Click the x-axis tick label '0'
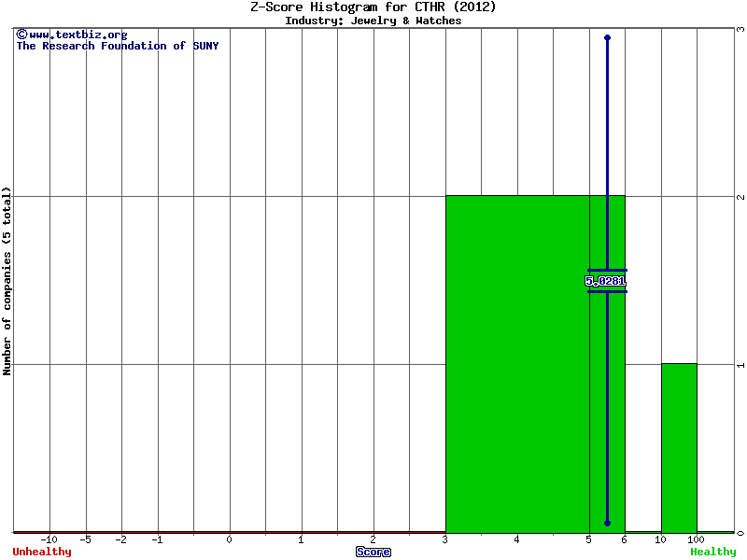 point(229,539)
